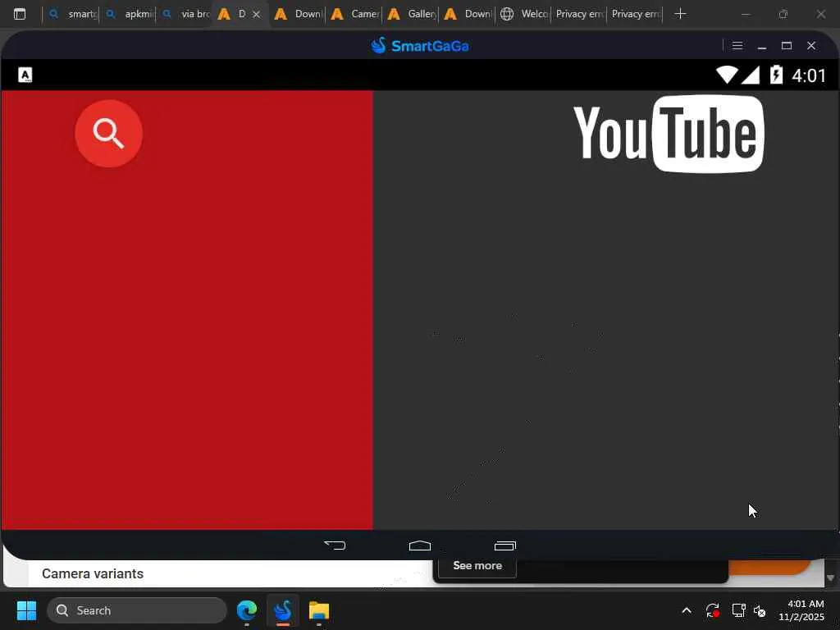The width and height of the screenshot is (840, 630).
Task: Maximize the SmartGaGa emulator window
Action: click(x=787, y=46)
